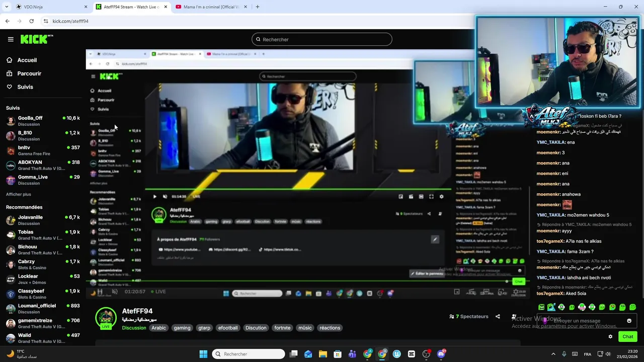
Task: Open recommended channel gamemixtreize
Action: 43,323
